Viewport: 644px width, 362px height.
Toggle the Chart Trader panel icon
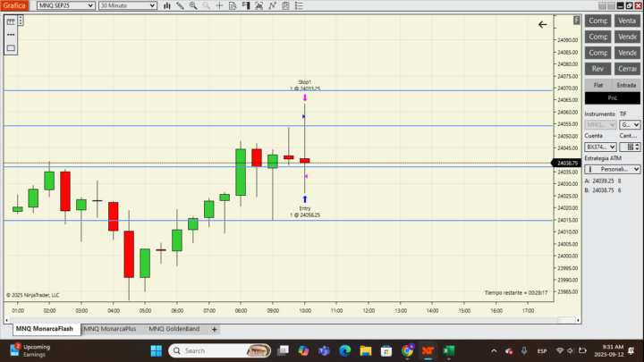point(246,5)
